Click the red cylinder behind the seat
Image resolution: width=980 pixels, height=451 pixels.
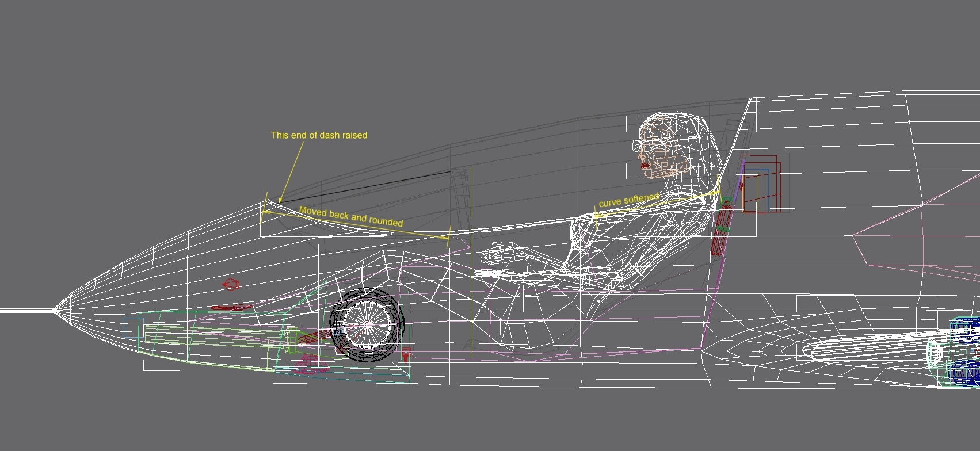click(720, 230)
